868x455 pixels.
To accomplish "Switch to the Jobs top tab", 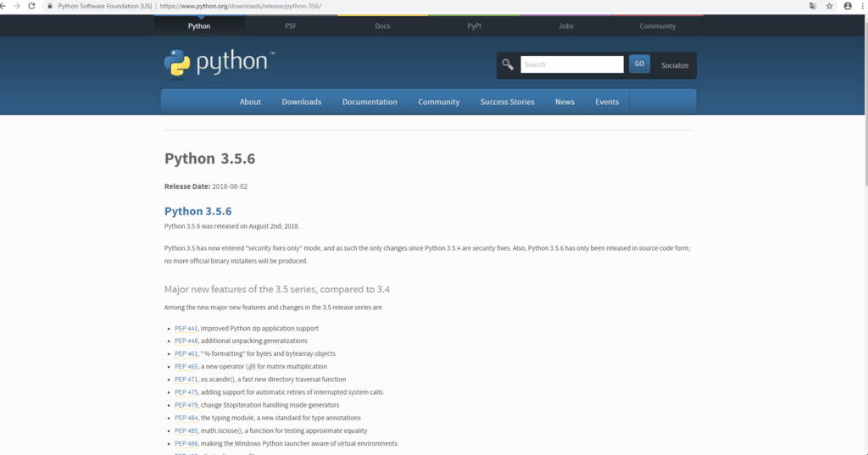I will click(x=565, y=26).
